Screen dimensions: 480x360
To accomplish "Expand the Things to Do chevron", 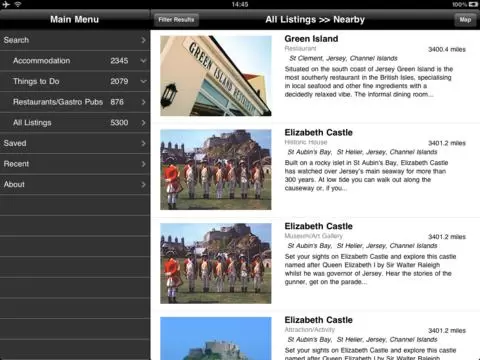I will [x=143, y=81].
